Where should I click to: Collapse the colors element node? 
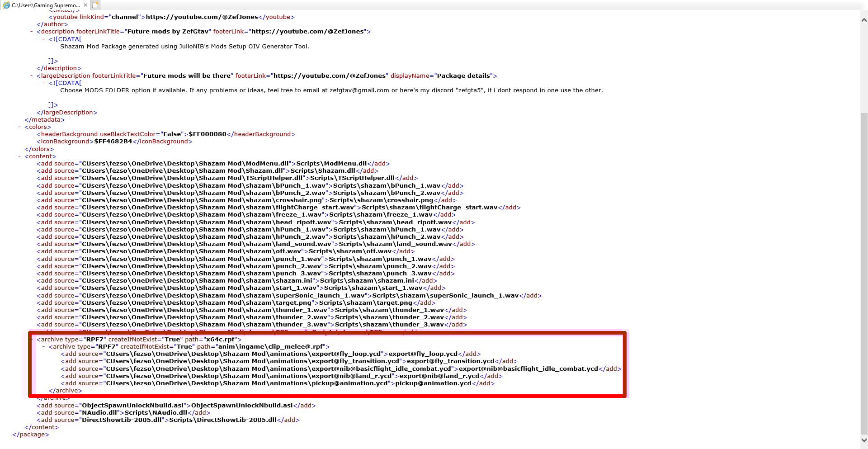point(20,127)
